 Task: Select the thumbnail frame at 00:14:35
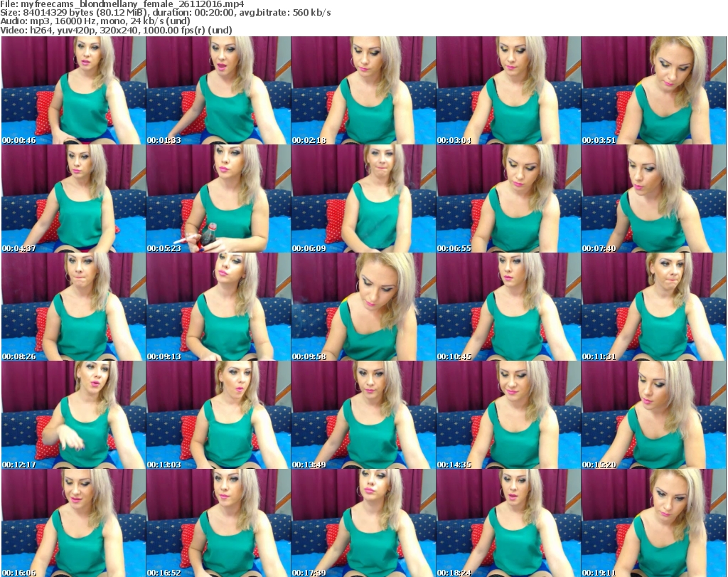coord(508,415)
